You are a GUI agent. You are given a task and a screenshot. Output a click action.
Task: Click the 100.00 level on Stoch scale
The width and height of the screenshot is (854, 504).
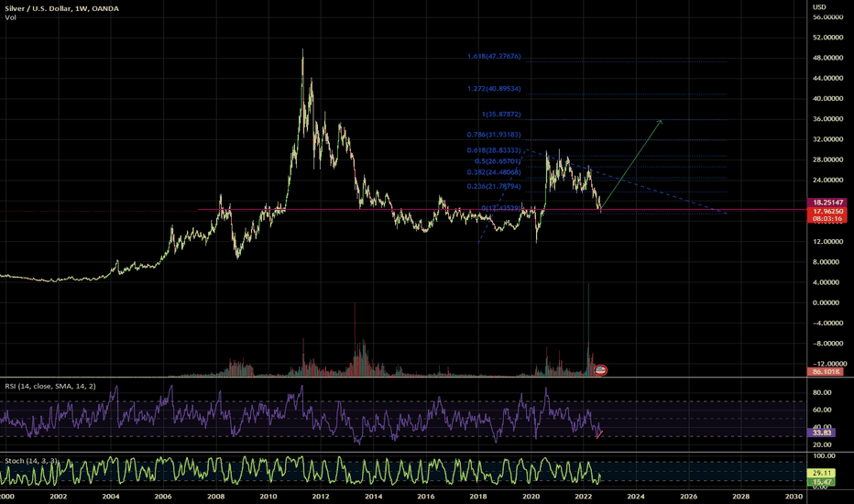pyautogui.click(x=824, y=455)
